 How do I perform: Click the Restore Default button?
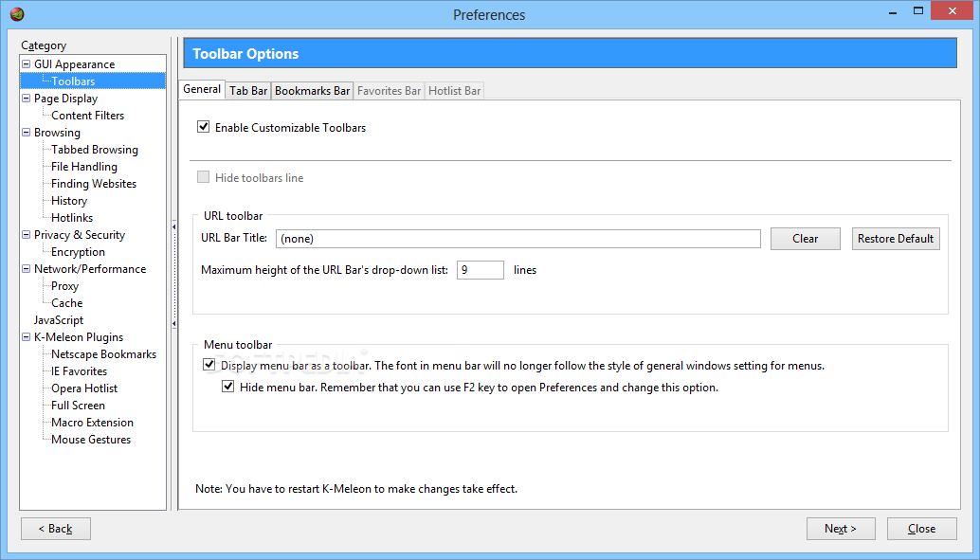click(896, 239)
